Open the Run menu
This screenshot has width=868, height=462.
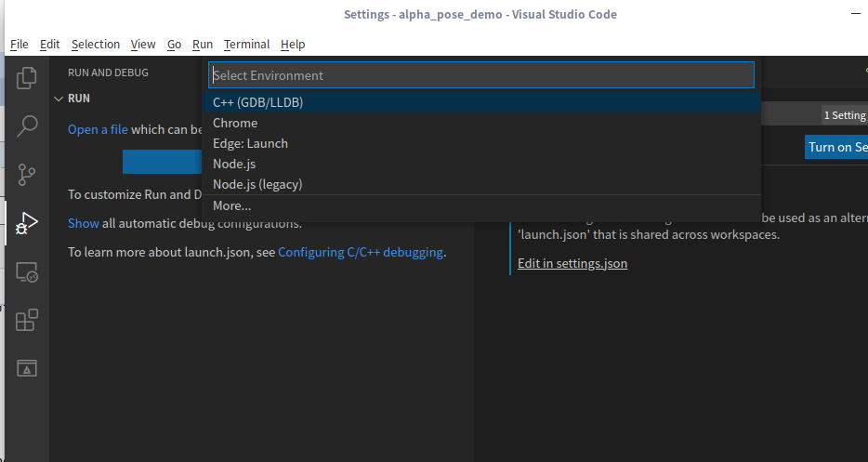pyautogui.click(x=202, y=45)
